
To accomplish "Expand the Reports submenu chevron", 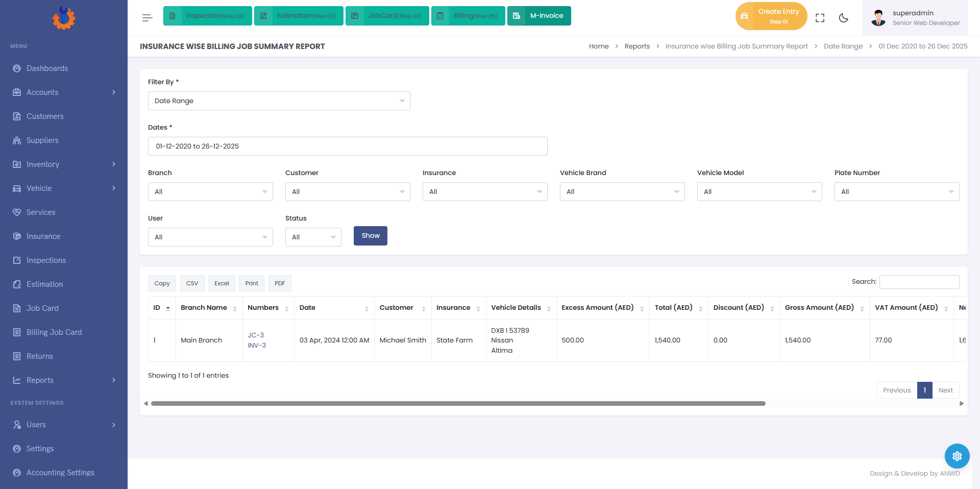I will (x=114, y=380).
